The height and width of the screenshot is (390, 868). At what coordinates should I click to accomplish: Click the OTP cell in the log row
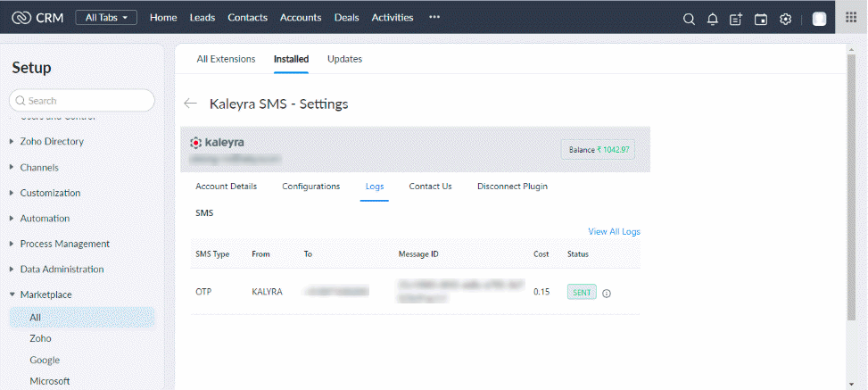[203, 292]
